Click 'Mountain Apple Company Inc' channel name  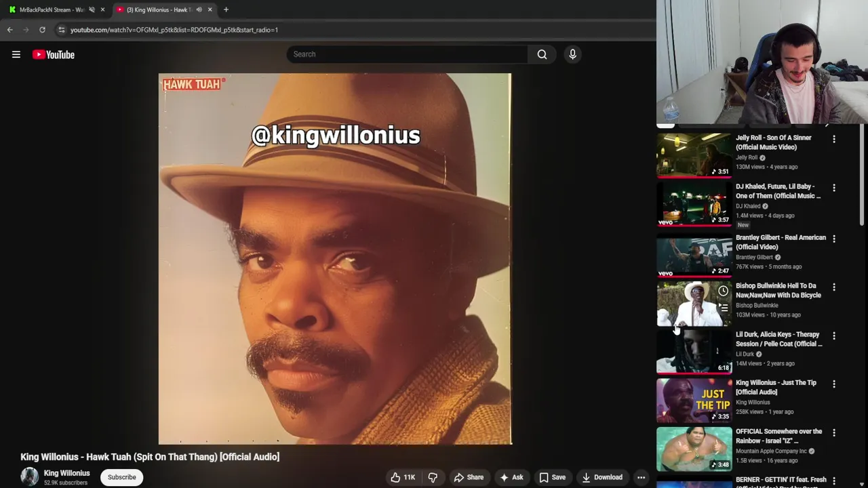(x=771, y=451)
